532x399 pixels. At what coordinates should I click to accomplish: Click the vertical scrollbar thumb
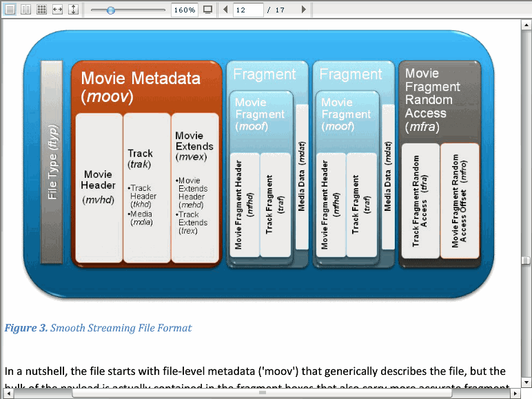tap(526, 260)
